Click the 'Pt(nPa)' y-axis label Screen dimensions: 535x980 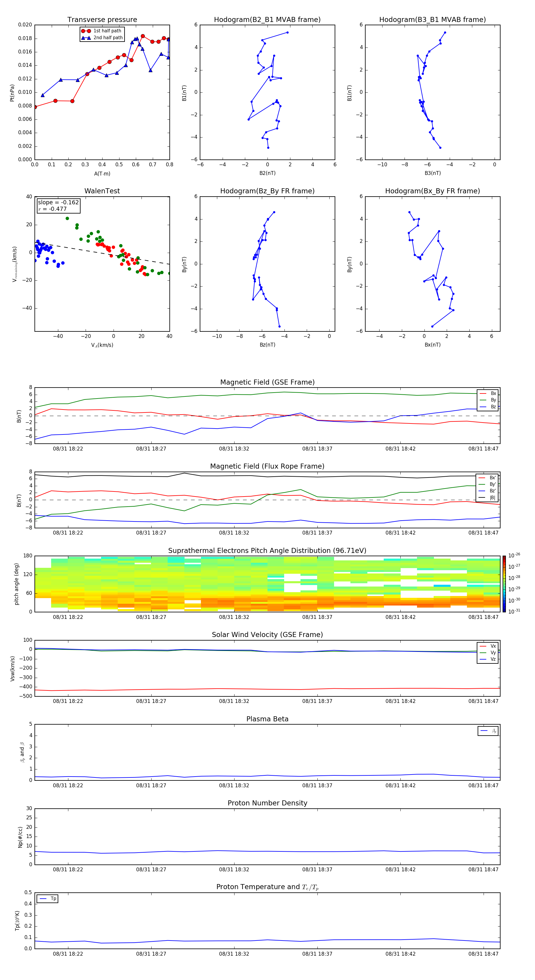click(12, 93)
